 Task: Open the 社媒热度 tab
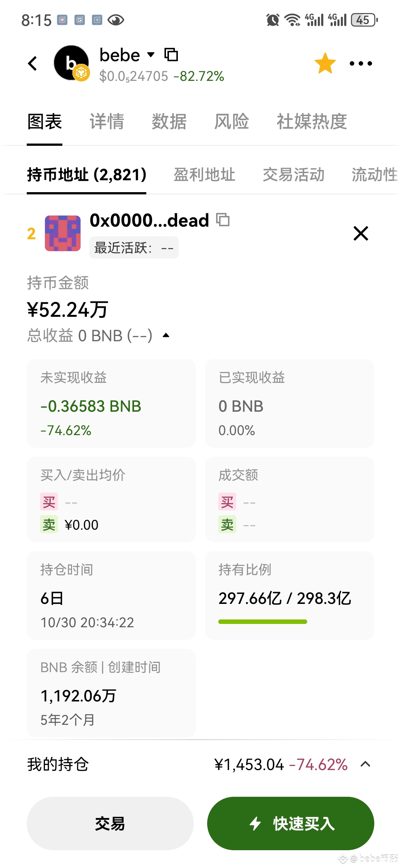[312, 122]
